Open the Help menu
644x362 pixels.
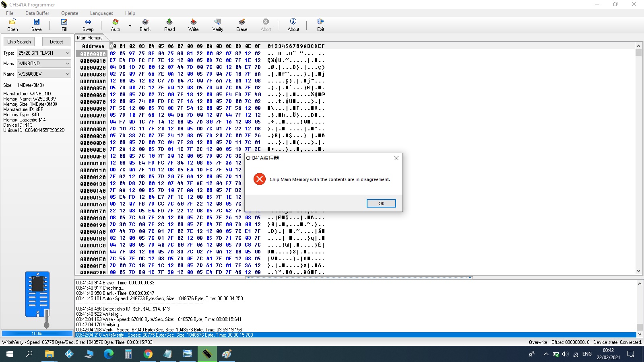tap(130, 13)
